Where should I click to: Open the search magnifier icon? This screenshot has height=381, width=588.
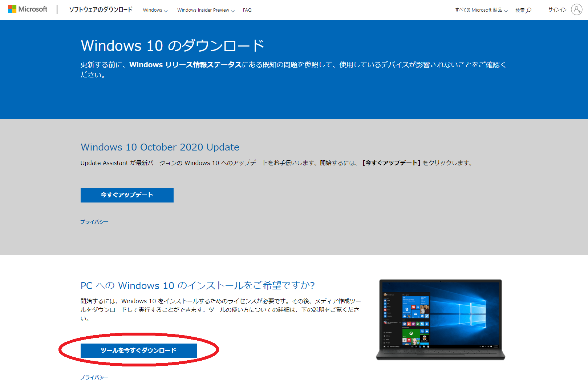click(529, 10)
